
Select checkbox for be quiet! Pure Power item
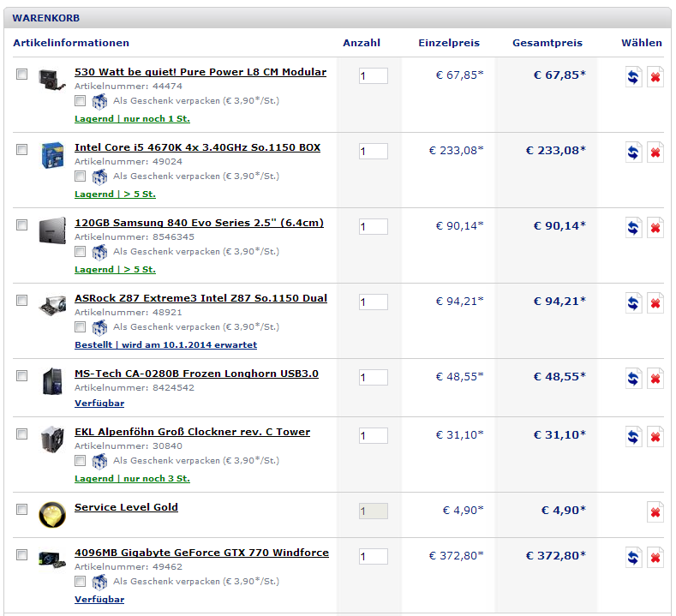(21, 75)
